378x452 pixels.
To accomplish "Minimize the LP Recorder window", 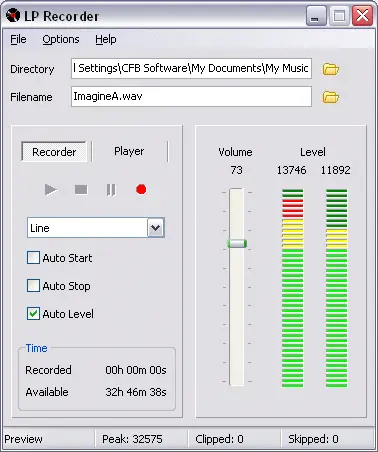I will [x=316, y=16].
